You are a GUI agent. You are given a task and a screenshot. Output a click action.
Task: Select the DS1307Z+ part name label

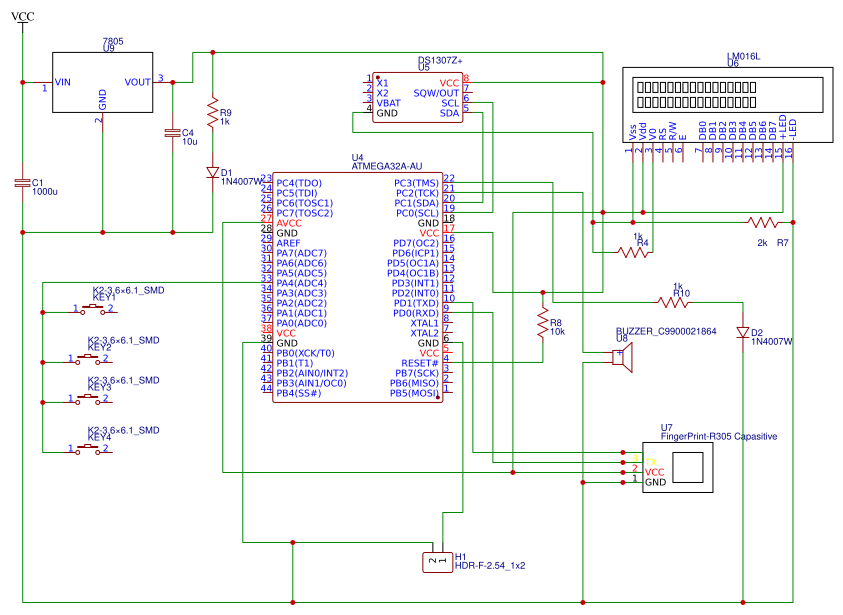click(440, 60)
